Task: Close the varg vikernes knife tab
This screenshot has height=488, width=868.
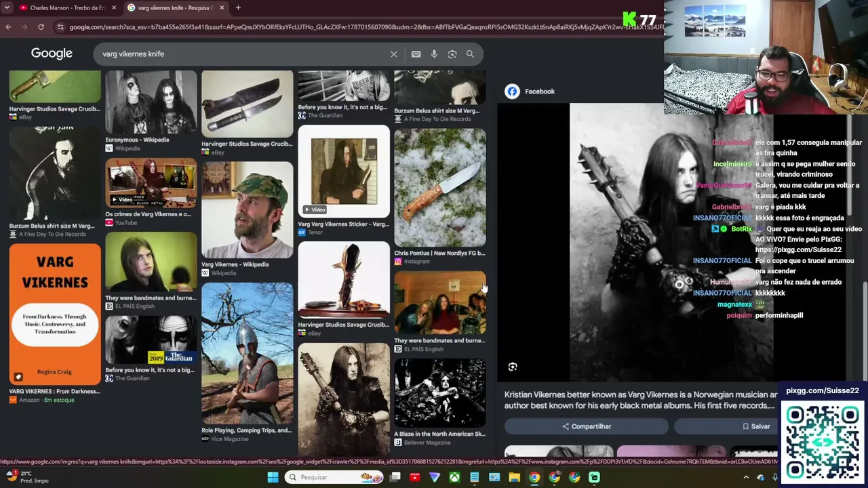Action: [x=222, y=7]
